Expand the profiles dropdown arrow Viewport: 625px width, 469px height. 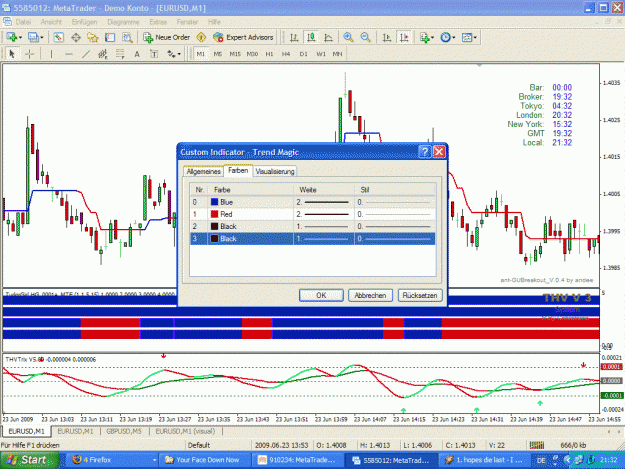[x=41, y=37]
